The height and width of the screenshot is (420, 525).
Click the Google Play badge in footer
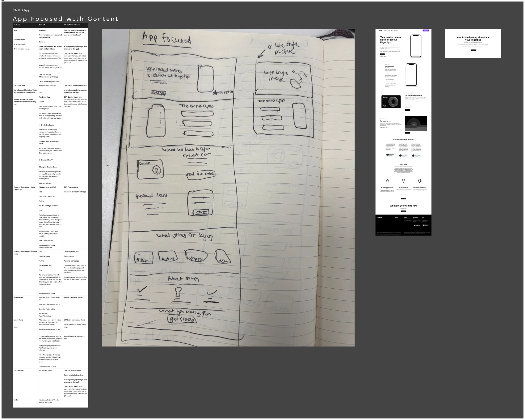417,225
